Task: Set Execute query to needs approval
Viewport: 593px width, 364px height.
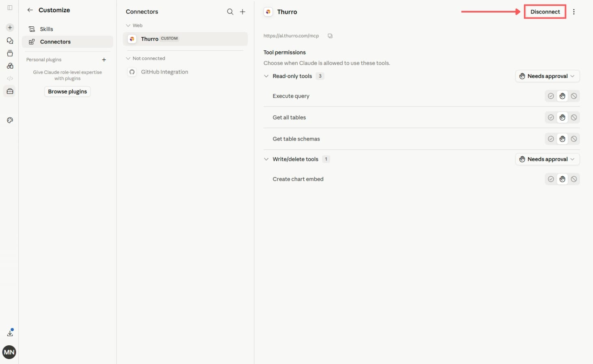Action: point(562,96)
